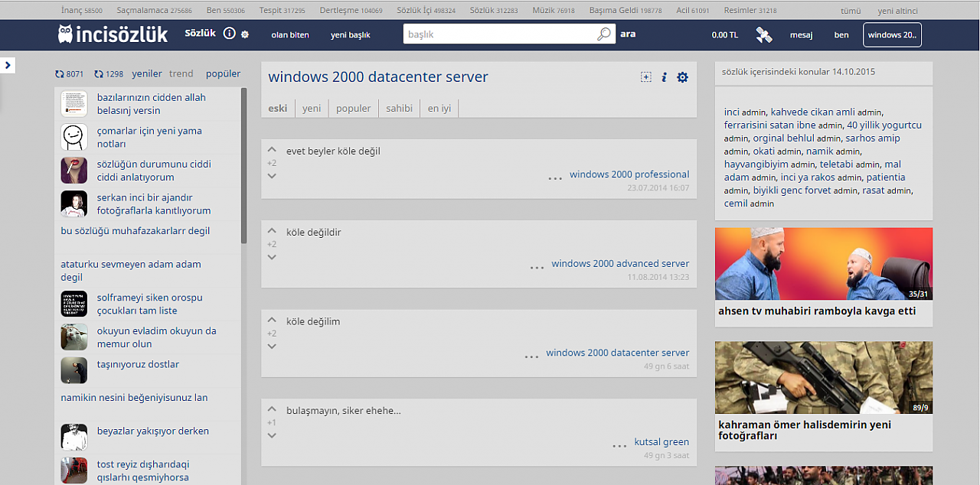
Task: Downvote the entry 'bulaşmayın, siker ehehe...'
Action: coord(272,435)
